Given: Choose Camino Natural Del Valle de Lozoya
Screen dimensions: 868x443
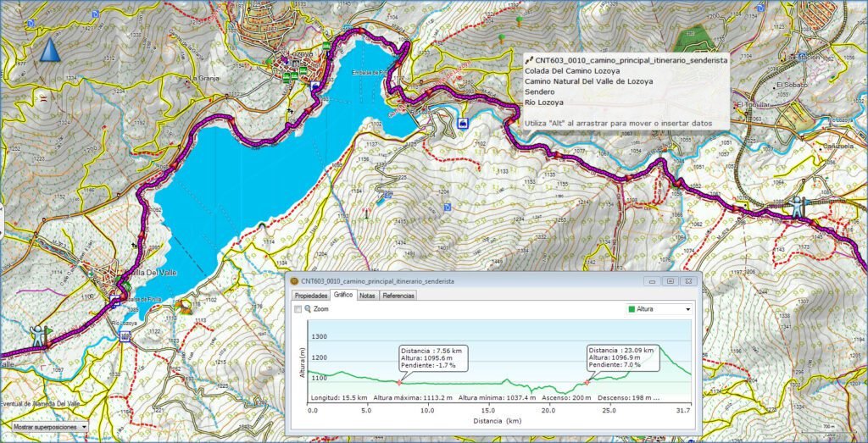Looking at the screenshot, I should click(x=588, y=81).
